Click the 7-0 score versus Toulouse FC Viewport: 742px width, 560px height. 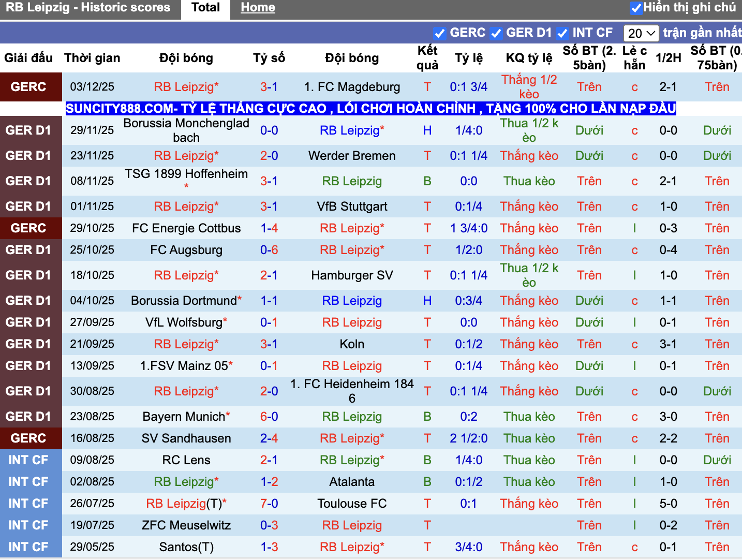coord(269,504)
